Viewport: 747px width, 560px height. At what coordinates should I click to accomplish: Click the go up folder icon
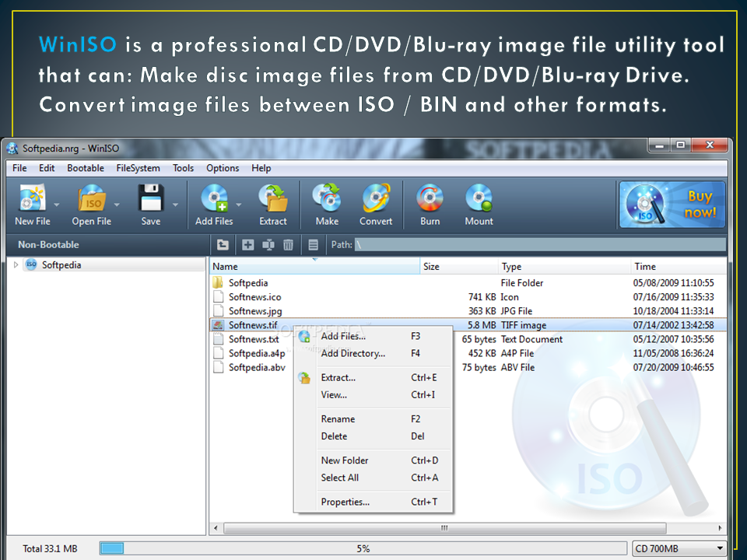(223, 245)
